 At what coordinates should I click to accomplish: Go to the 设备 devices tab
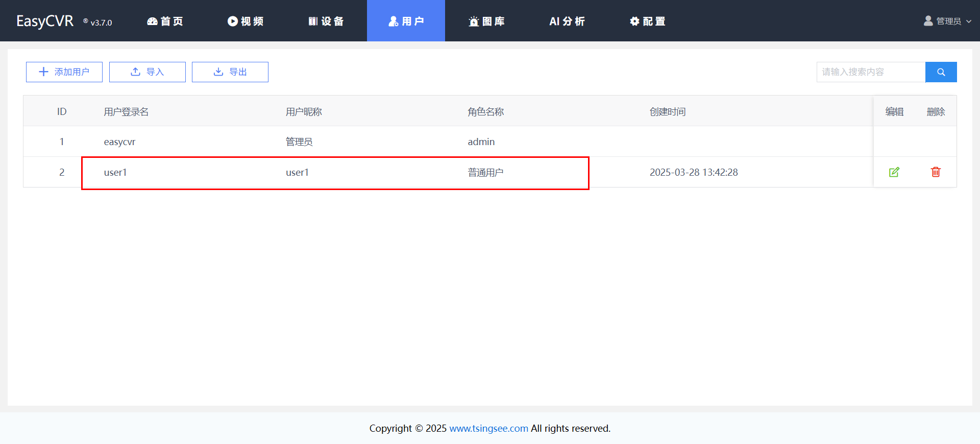[x=326, y=21]
